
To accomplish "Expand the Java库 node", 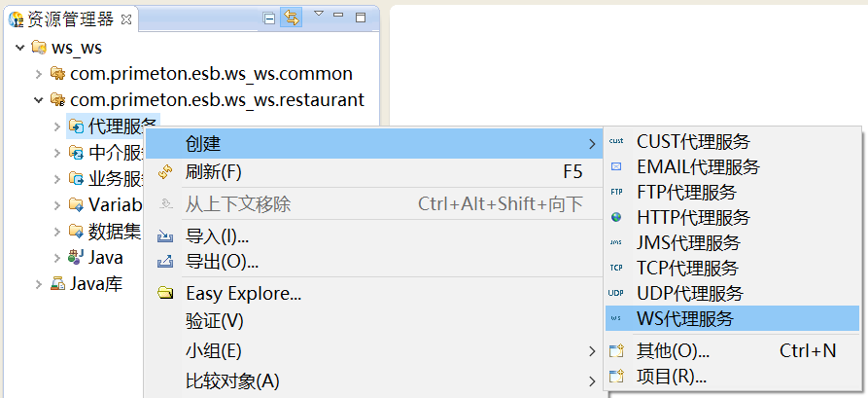I will point(38,284).
